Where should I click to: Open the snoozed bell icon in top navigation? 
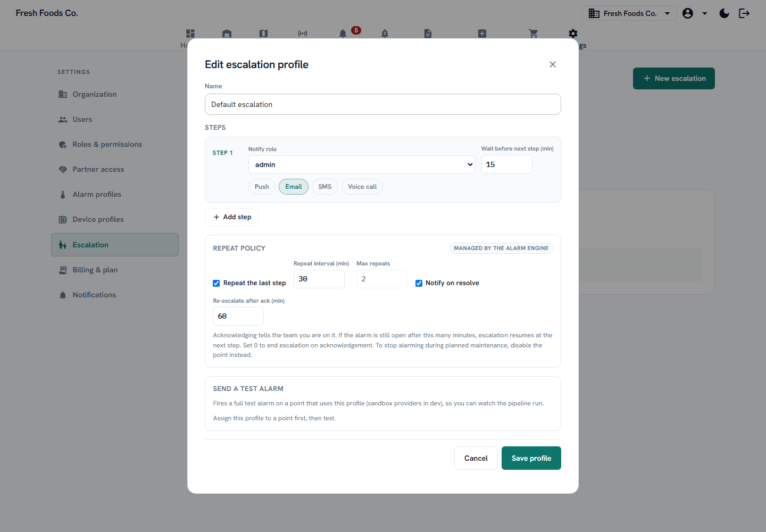tap(385, 34)
